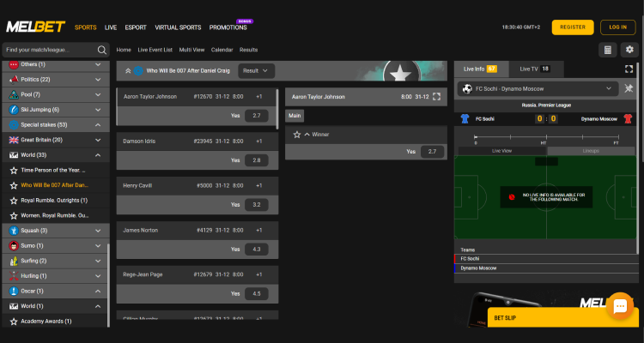Image resolution: width=644 pixels, height=343 pixels.
Task: Click the Pool sport icon
Action: (x=14, y=95)
